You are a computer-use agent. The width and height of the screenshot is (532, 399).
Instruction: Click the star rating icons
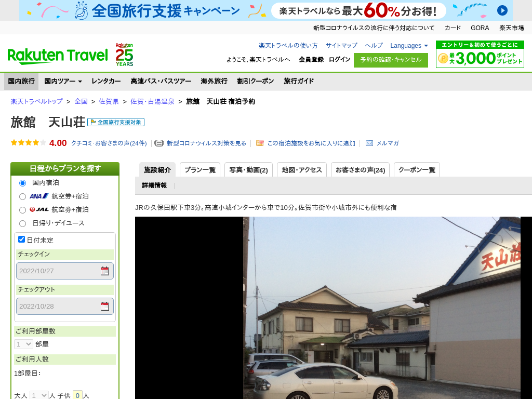pos(29,143)
